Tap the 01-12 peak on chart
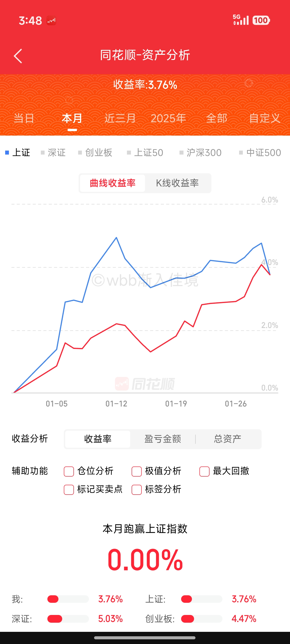 coord(116,237)
